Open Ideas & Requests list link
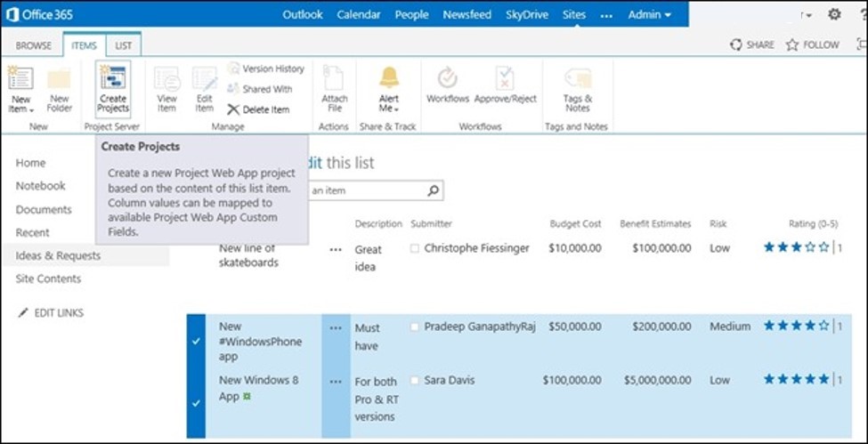868x444 pixels. [58, 255]
